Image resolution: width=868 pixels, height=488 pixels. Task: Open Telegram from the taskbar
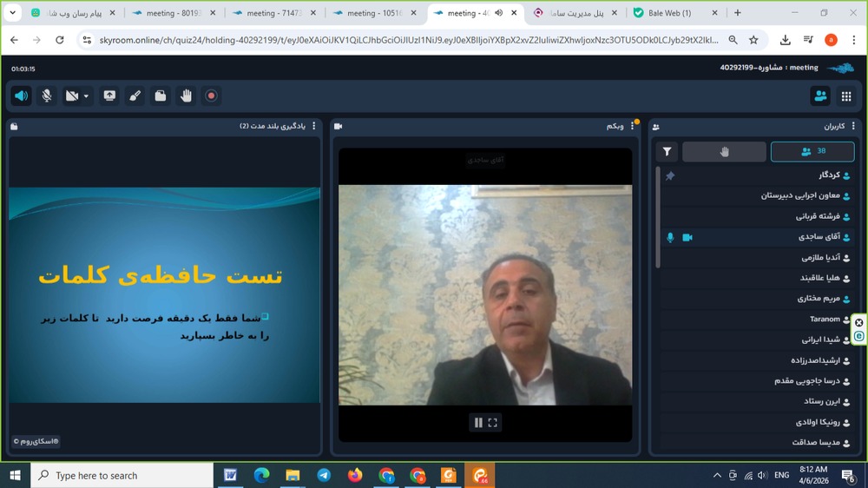pos(324,475)
